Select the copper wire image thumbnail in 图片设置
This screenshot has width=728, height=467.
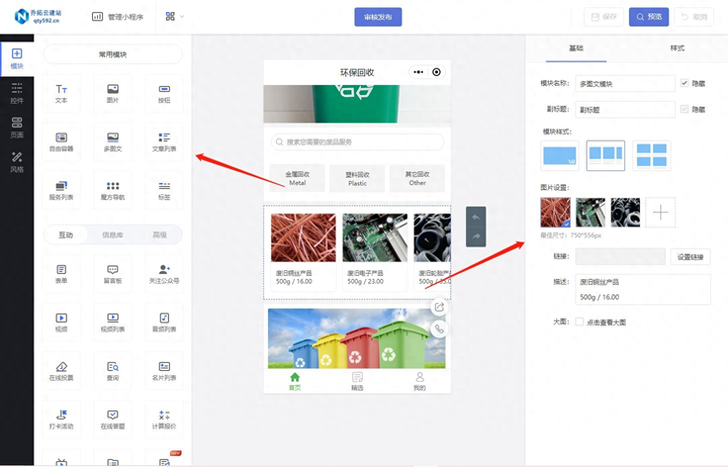click(555, 212)
